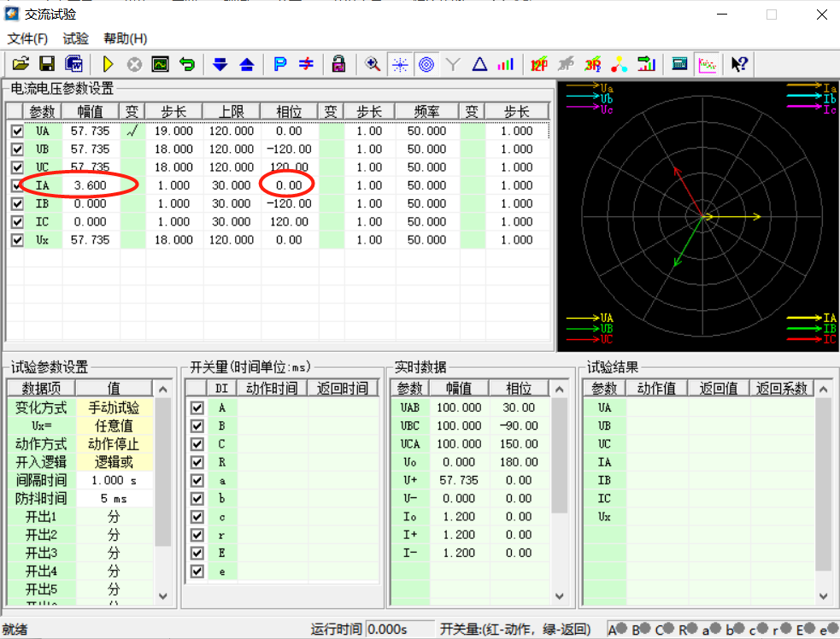This screenshot has width=840, height=639.
Task: Open the context help arrow icon
Action: click(739, 64)
